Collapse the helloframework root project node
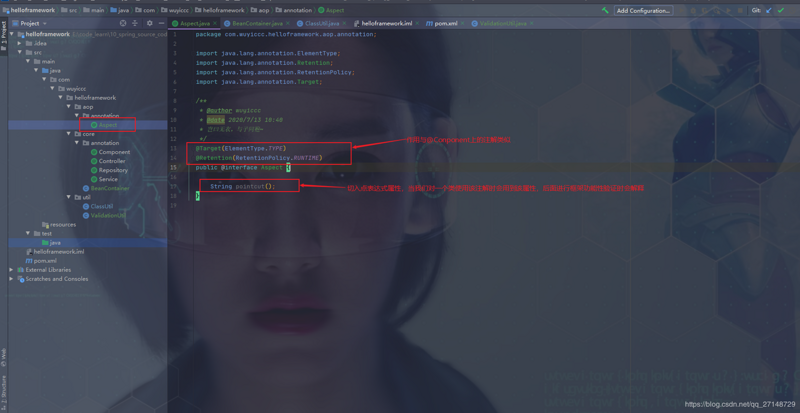 pyautogui.click(x=11, y=34)
